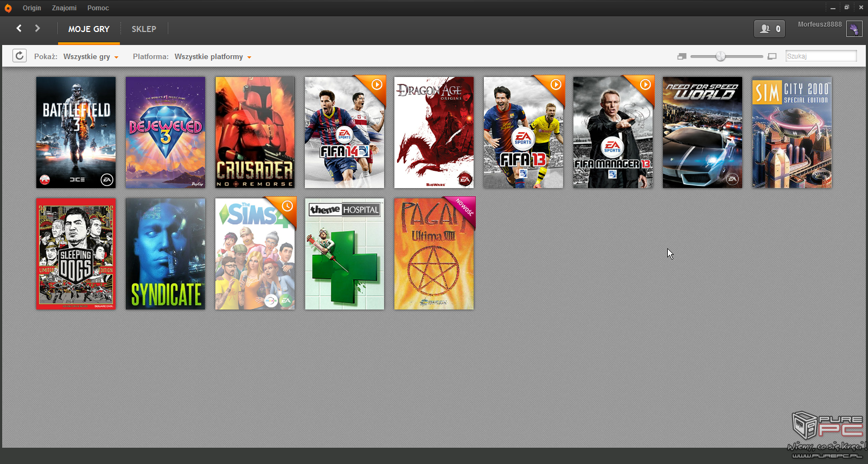Viewport: 868px width, 464px height.
Task: Open the Origin menu
Action: pyautogui.click(x=32, y=8)
